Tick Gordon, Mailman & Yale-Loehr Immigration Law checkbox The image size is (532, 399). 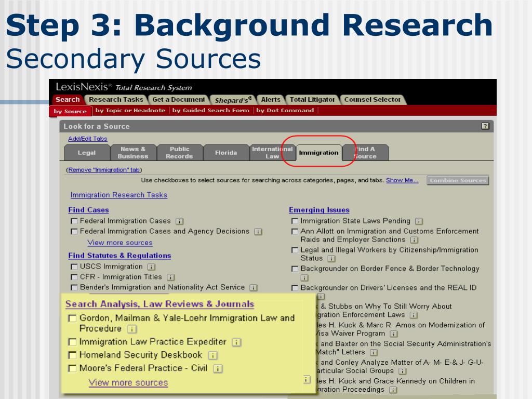click(72, 318)
